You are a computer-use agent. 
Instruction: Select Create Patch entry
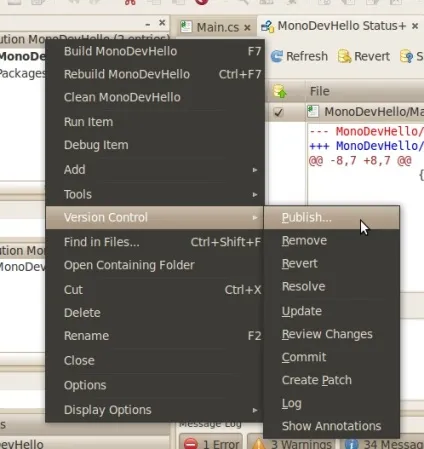click(x=332, y=380)
